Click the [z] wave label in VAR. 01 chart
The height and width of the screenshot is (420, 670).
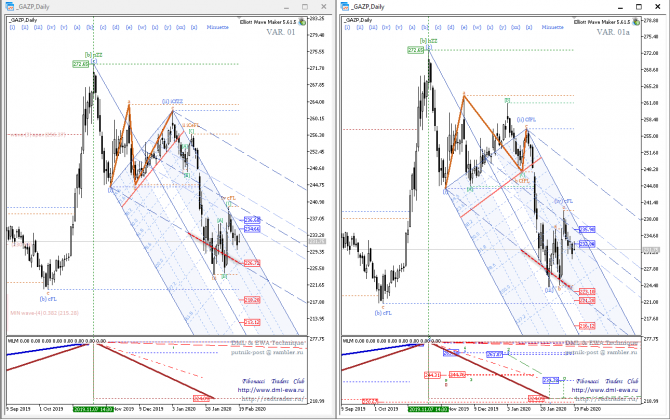[194, 27]
